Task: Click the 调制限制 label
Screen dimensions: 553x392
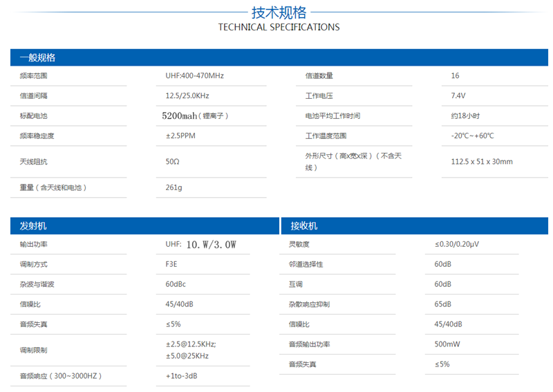Action: click(x=33, y=351)
